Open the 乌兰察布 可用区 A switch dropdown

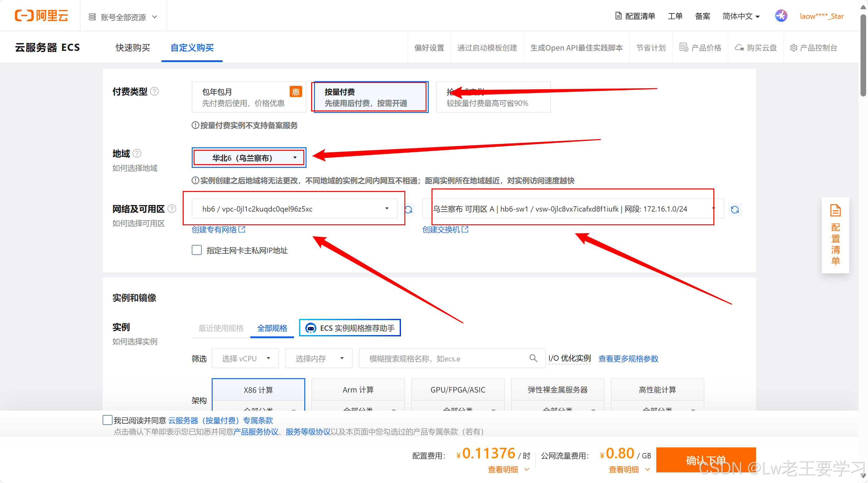click(x=573, y=209)
